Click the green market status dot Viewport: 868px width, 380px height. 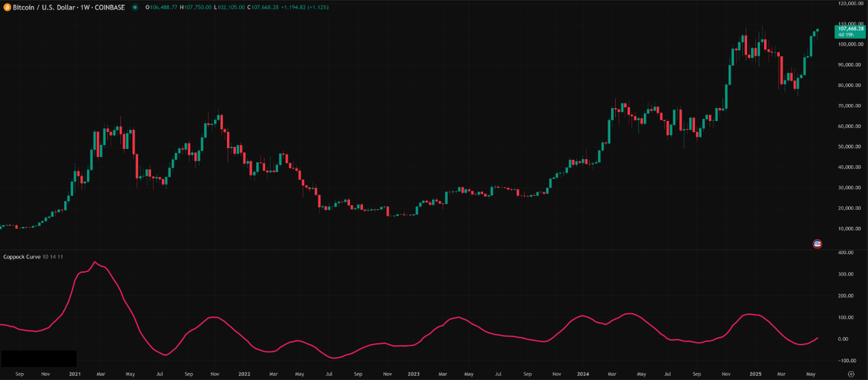[x=135, y=7]
